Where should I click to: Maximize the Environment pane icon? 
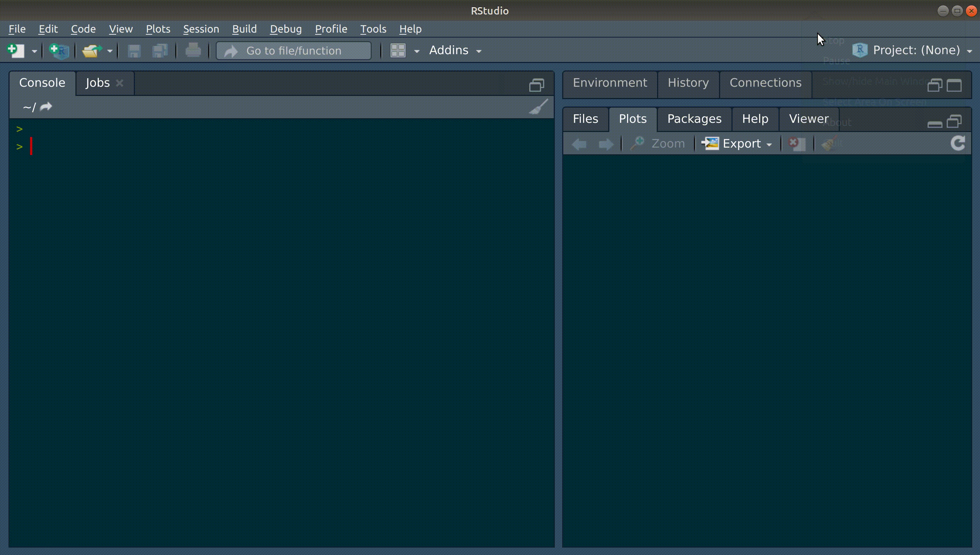[x=954, y=85]
